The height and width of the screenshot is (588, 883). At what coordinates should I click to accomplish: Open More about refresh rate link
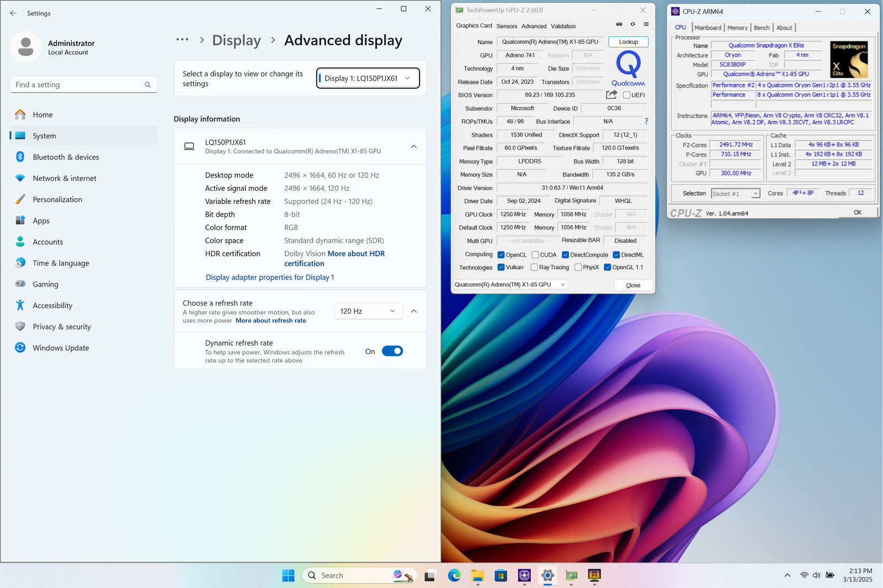click(x=270, y=320)
